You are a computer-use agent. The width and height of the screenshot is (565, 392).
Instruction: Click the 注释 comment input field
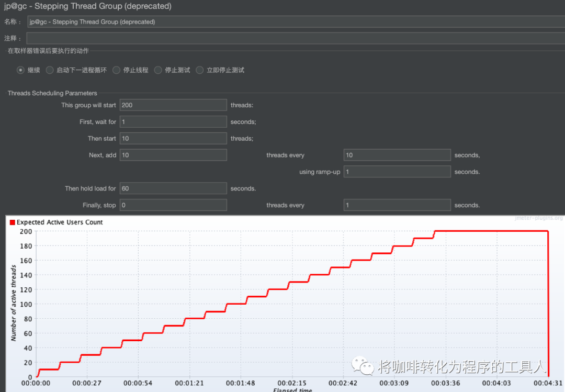coord(296,38)
